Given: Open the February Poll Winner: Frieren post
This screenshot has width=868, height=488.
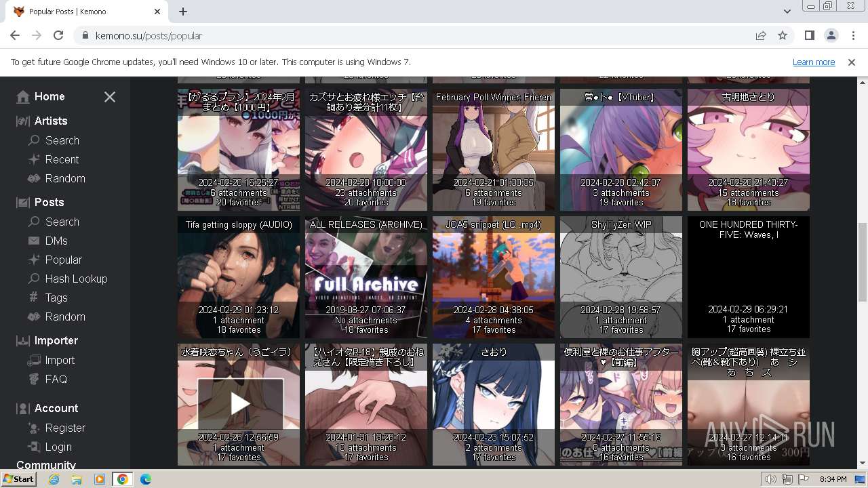Looking at the screenshot, I should click(494, 150).
